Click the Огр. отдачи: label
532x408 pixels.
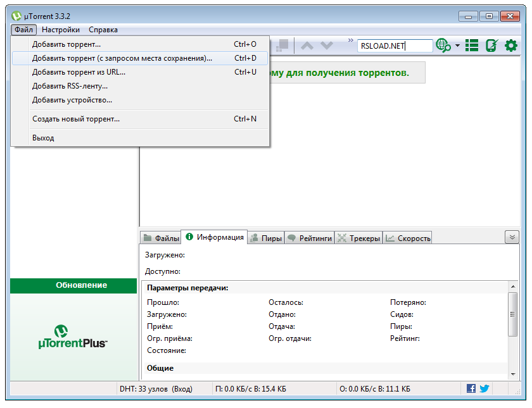pos(290,338)
